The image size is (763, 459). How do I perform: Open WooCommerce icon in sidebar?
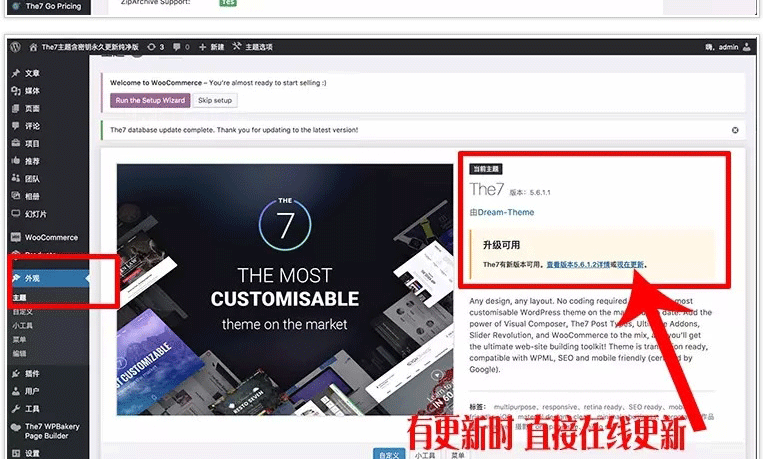[16, 237]
